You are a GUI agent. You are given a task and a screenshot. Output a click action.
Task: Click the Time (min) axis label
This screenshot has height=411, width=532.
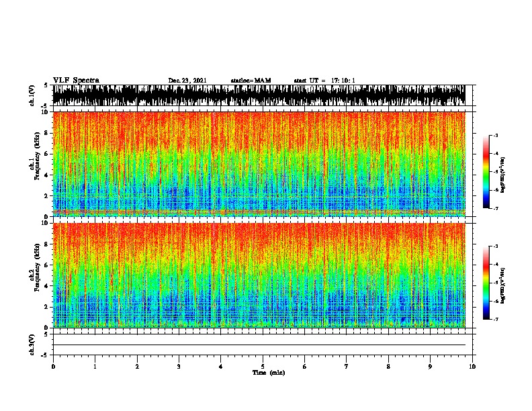(x=269, y=373)
